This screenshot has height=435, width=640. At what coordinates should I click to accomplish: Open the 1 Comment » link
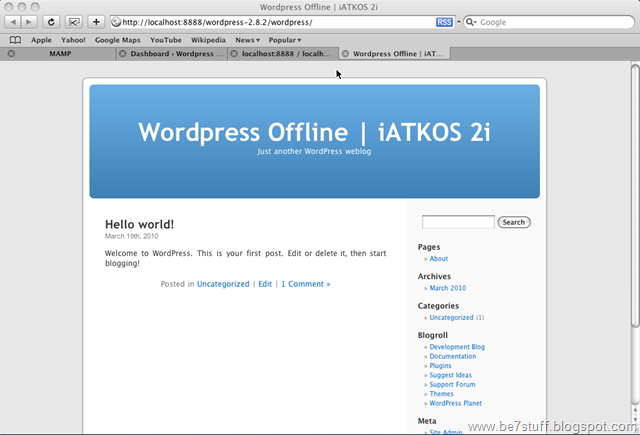[x=306, y=284]
